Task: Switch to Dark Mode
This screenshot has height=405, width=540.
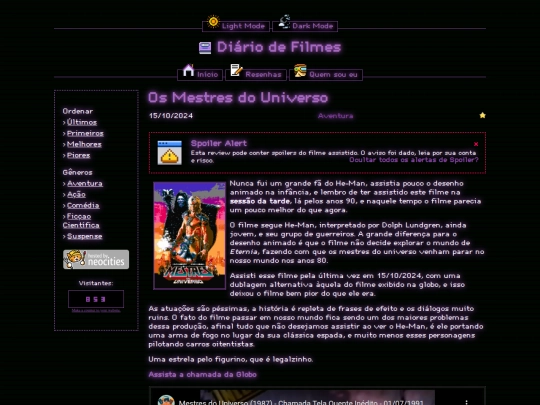Action: (x=305, y=26)
